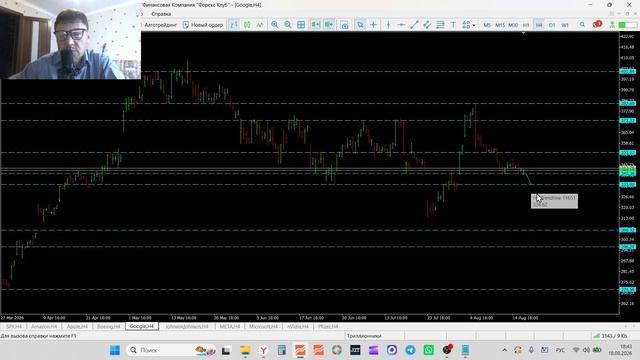Open the toolbar search magnifier
Image resolution: width=640 pixels, height=360 pixels.
(x=582, y=25)
